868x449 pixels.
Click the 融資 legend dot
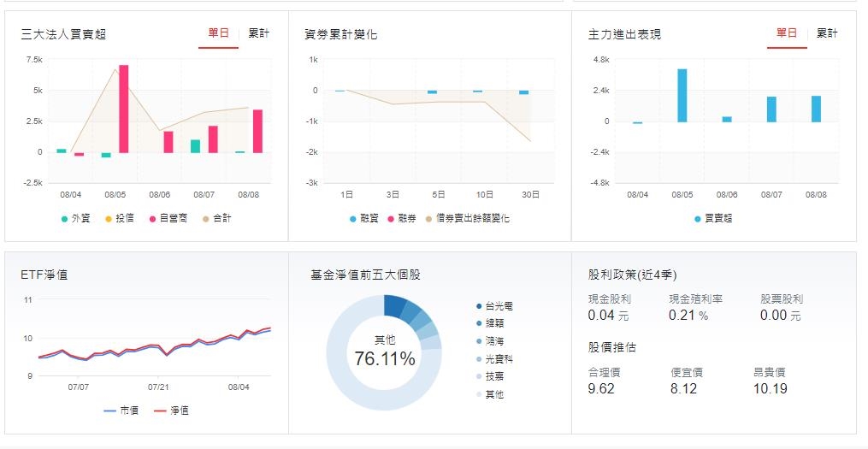353,219
